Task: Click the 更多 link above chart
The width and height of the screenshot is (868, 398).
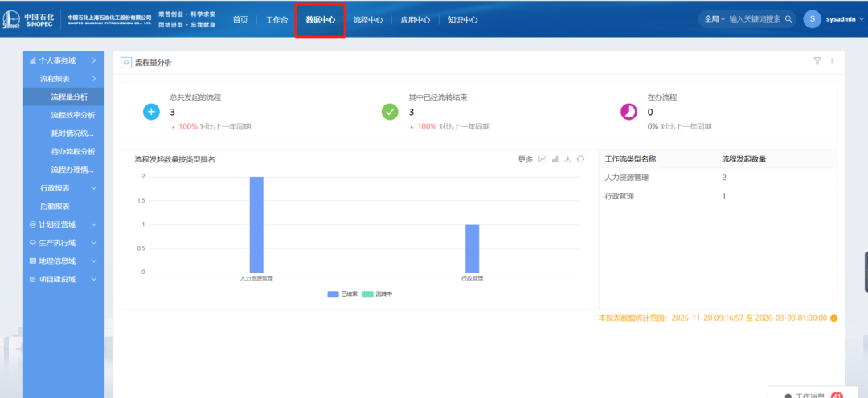Action: point(525,159)
